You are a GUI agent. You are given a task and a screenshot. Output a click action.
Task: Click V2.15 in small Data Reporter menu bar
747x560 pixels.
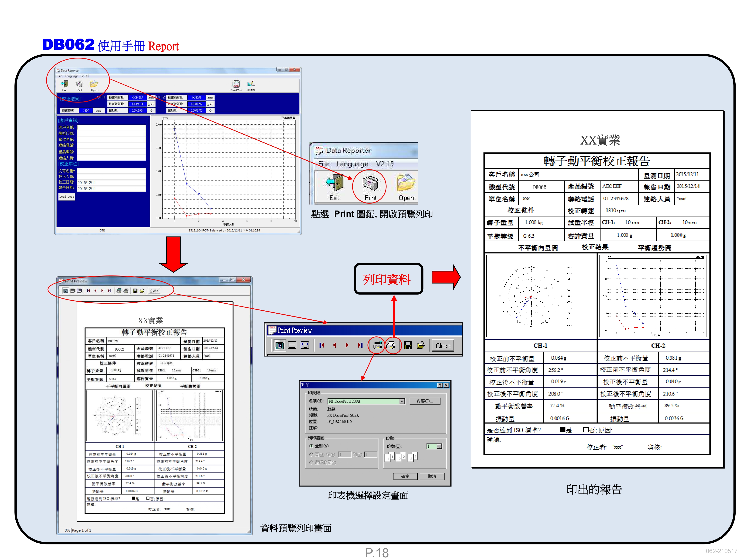click(x=85, y=76)
